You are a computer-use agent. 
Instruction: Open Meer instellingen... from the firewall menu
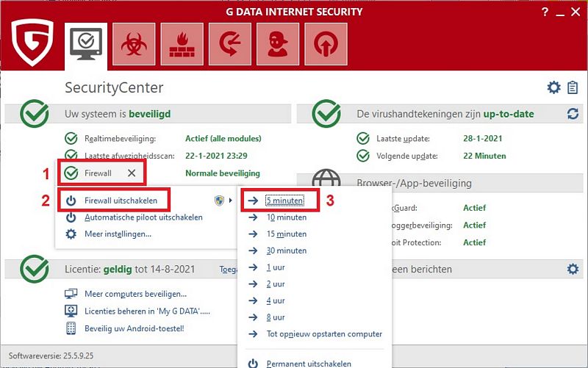[118, 234]
